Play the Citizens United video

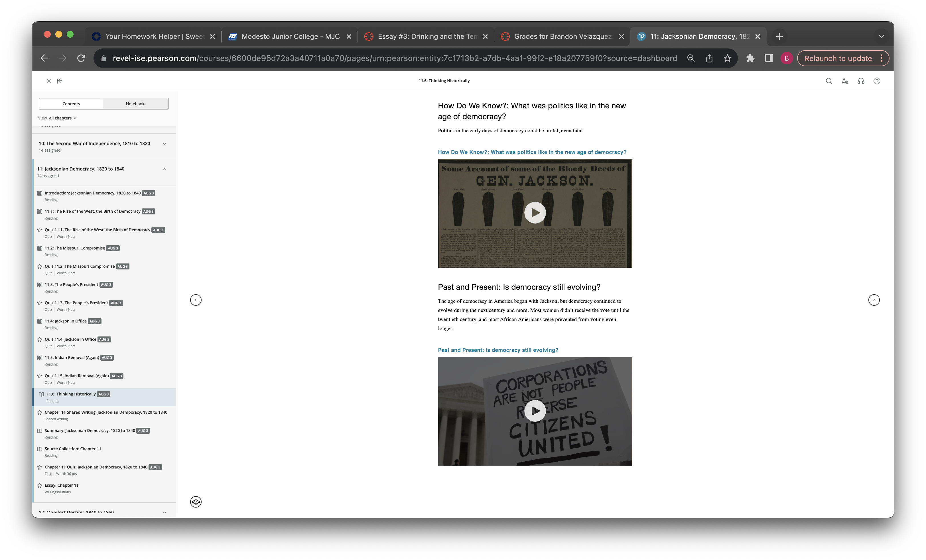pos(535,411)
